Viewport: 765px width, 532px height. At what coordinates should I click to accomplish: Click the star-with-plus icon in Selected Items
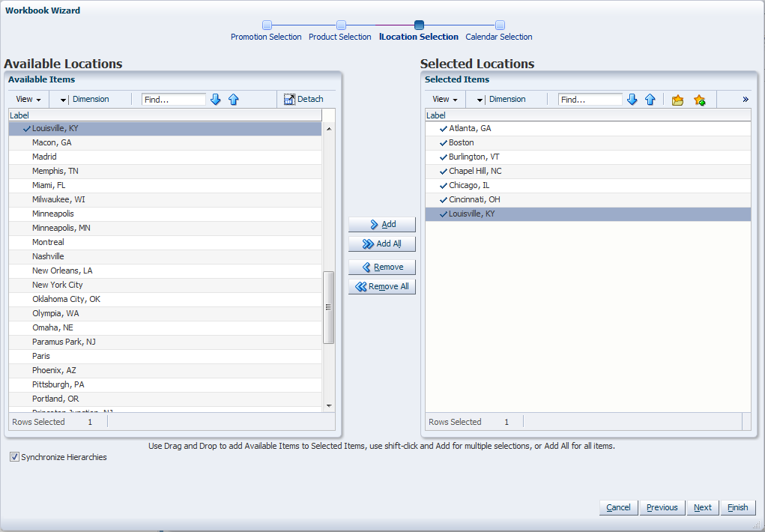[x=700, y=100]
